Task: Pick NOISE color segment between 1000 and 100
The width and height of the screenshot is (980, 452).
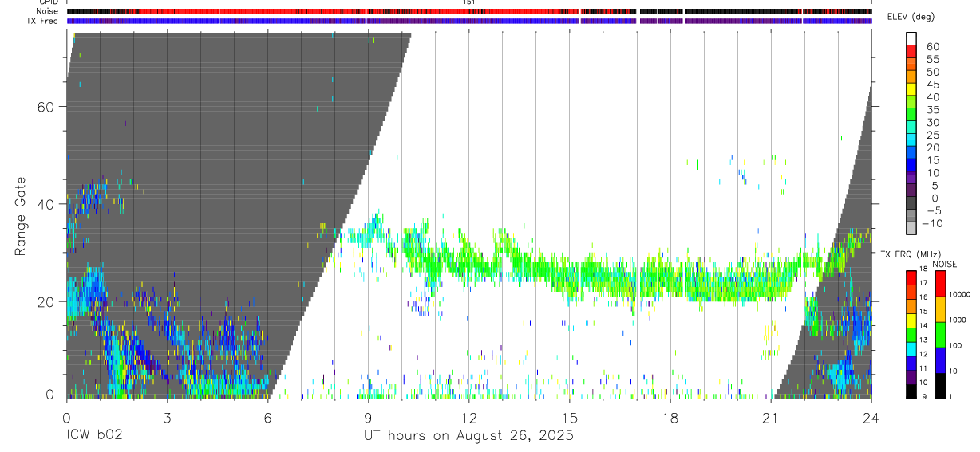Action: [939, 334]
